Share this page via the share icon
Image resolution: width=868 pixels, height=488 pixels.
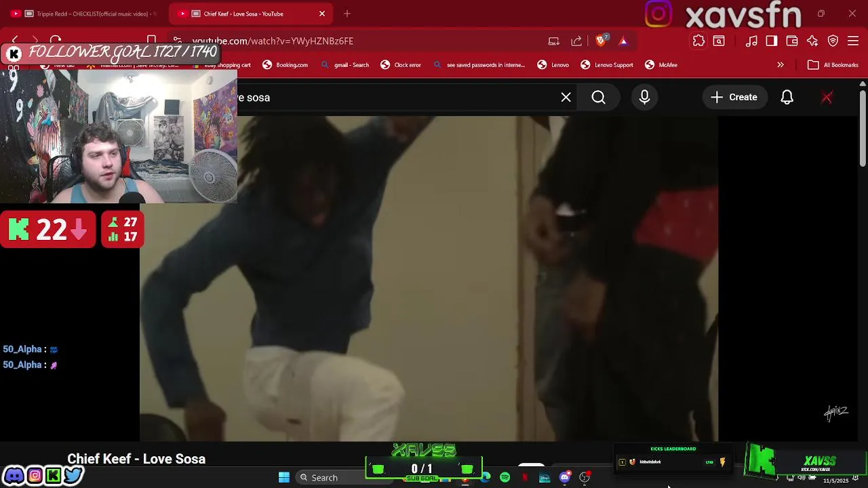(x=576, y=41)
